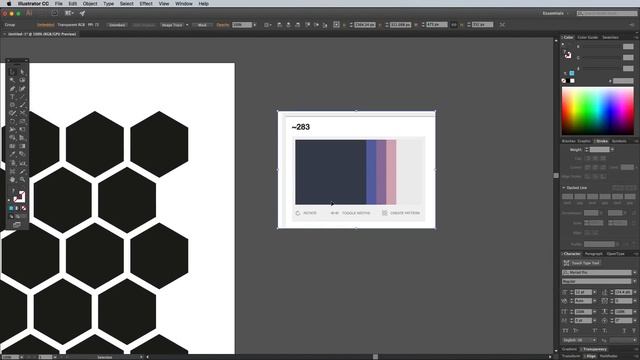Open the File menu

tap(58, 4)
